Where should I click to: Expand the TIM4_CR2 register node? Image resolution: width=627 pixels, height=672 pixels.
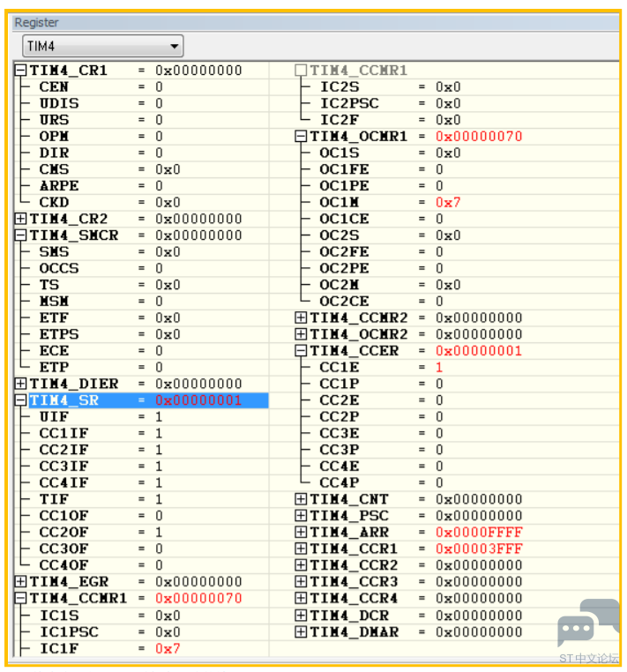21,219
